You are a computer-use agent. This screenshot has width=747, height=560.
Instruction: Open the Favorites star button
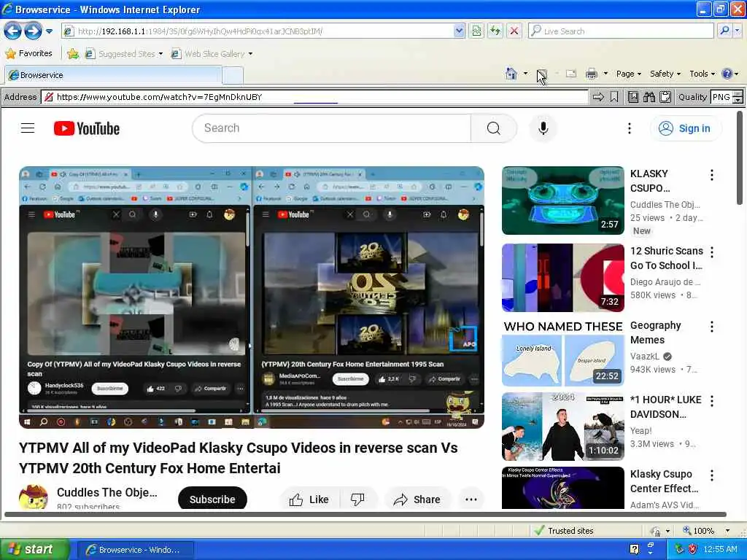coord(28,53)
